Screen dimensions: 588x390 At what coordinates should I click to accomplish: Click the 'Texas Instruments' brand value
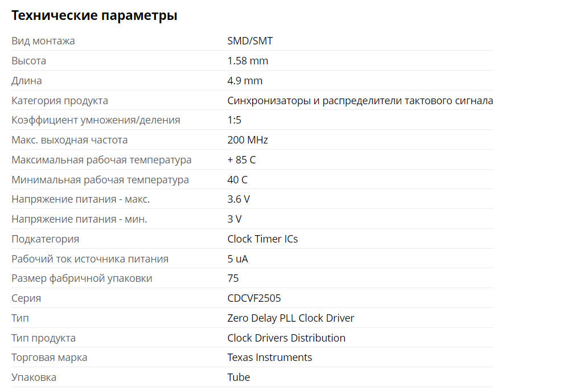269,358
